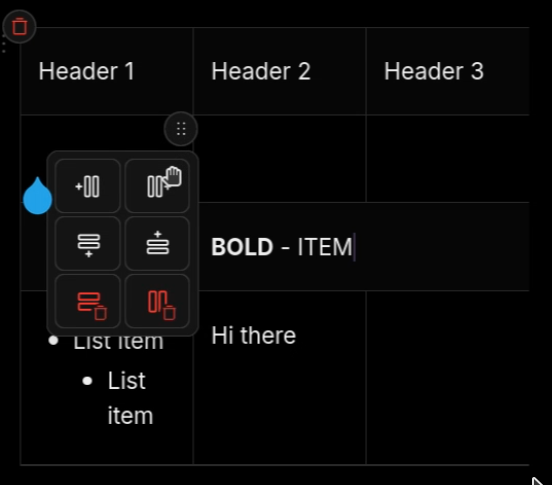Select the Header 2 cell

click(280, 71)
